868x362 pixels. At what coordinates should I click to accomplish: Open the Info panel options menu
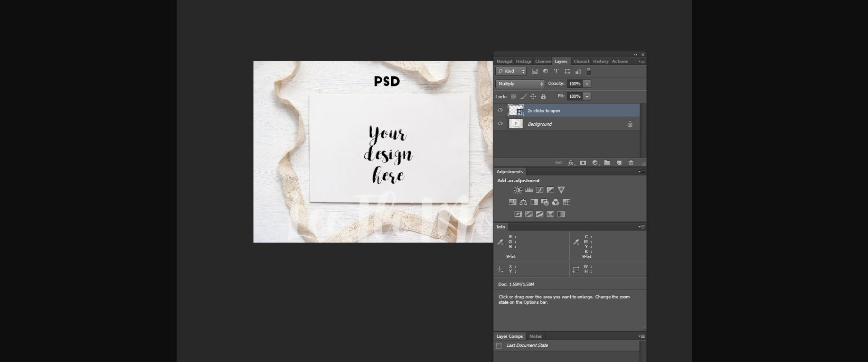pos(642,227)
